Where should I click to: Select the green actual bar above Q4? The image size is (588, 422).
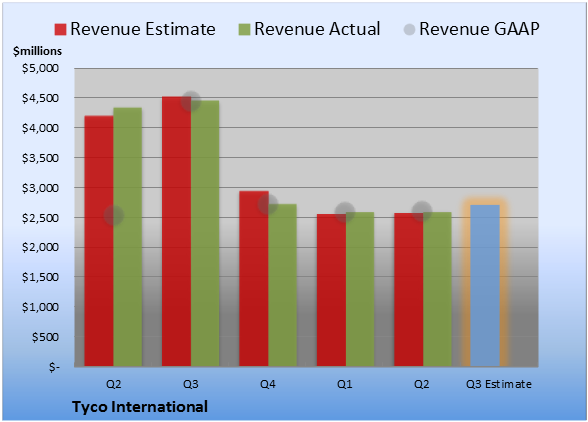[282, 285]
